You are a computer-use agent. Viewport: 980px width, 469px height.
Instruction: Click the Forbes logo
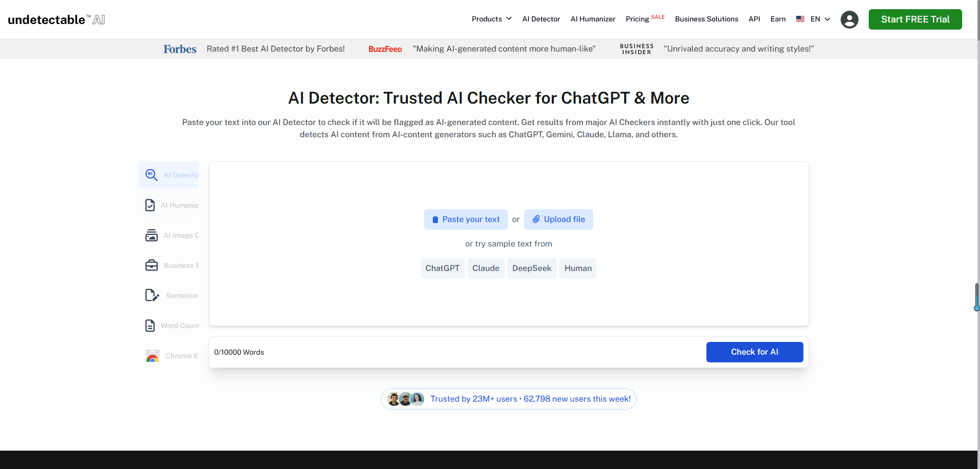click(x=180, y=49)
